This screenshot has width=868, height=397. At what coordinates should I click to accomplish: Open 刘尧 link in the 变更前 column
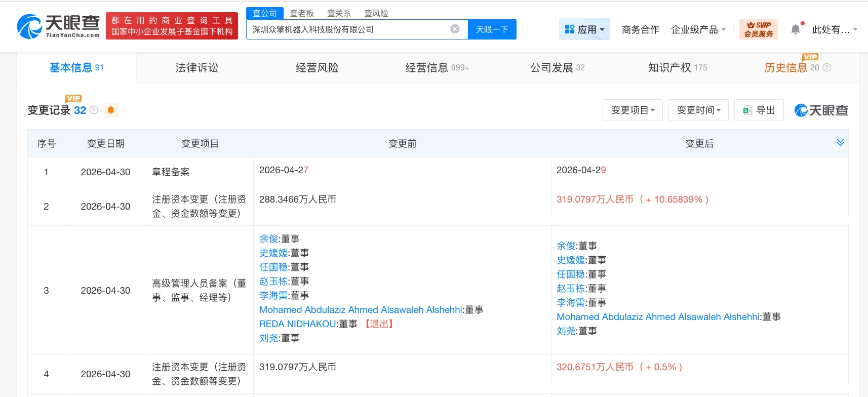click(269, 338)
